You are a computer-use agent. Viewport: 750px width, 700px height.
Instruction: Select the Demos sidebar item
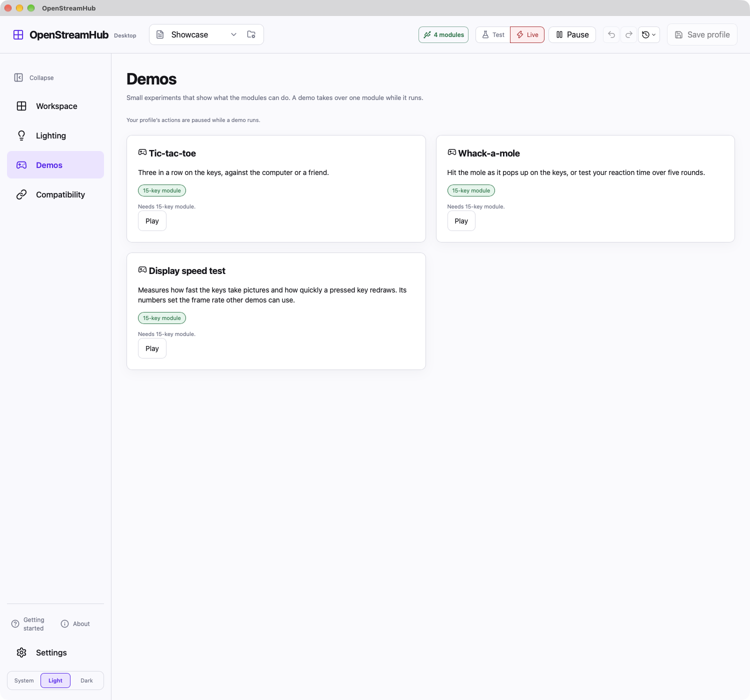[55, 165]
